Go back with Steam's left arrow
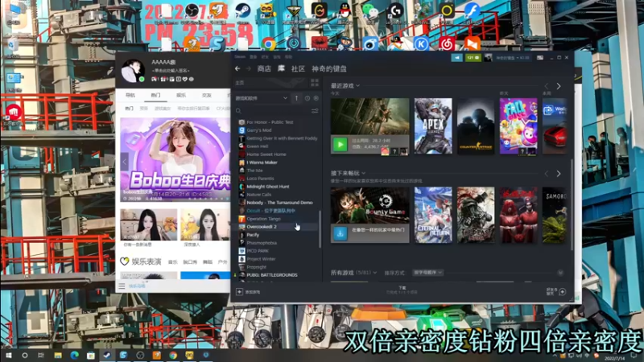Viewport: 644px width, 362px height. tap(237, 68)
